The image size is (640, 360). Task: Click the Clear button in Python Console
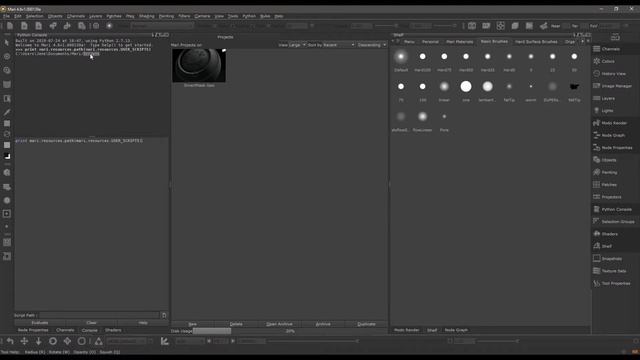[91, 322]
